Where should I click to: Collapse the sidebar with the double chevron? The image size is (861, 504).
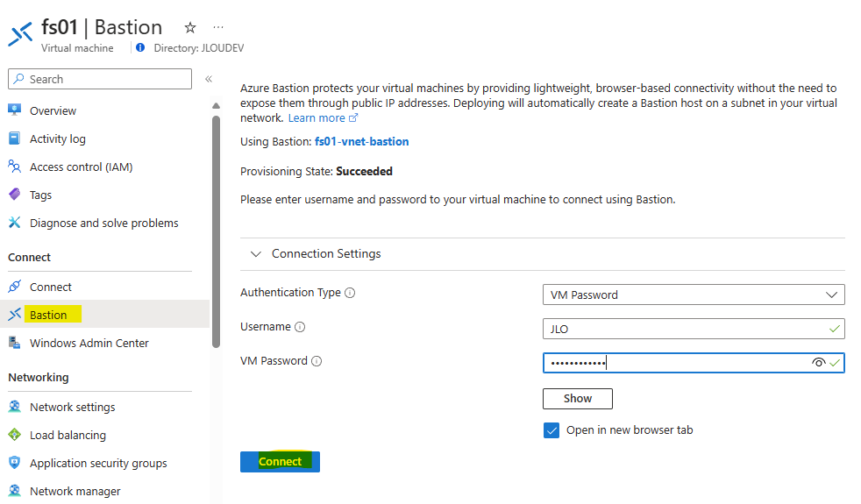pyautogui.click(x=209, y=79)
